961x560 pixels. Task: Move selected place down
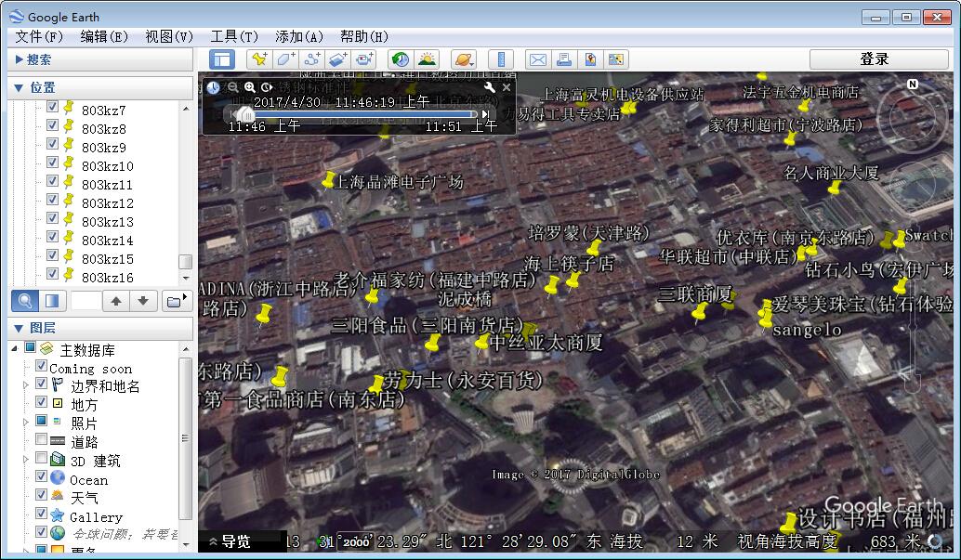[143, 301]
